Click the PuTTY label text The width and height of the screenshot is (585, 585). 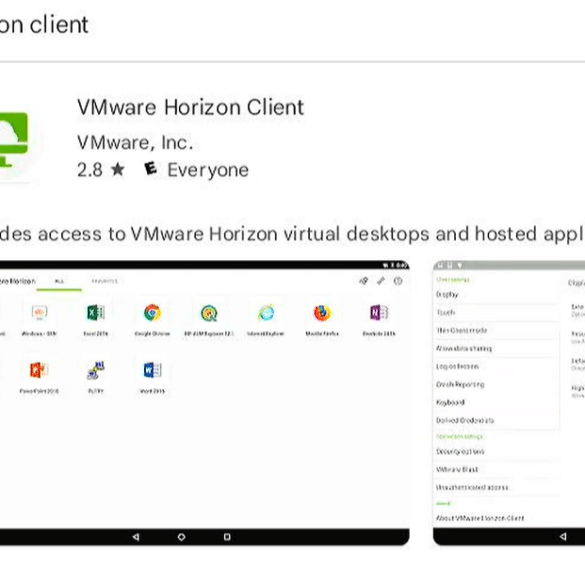(x=96, y=391)
